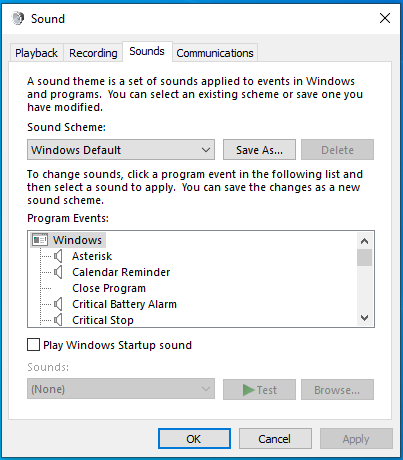Screen dimensions: 403x460
Task: Click the Program Events scroll up arrow
Action: [x=365, y=241]
